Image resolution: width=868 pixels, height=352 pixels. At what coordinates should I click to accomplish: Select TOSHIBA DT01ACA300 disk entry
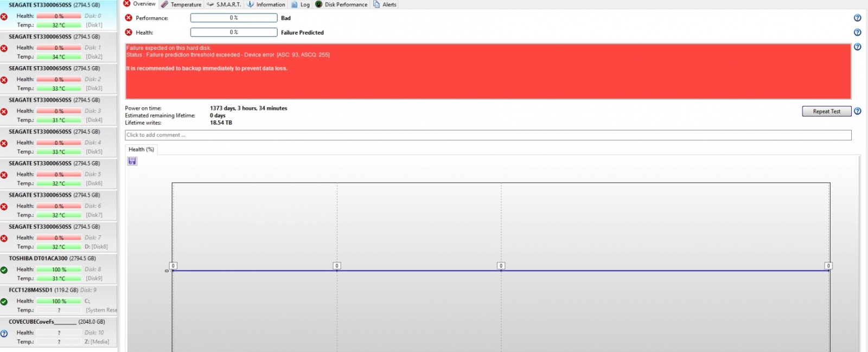[59, 268]
